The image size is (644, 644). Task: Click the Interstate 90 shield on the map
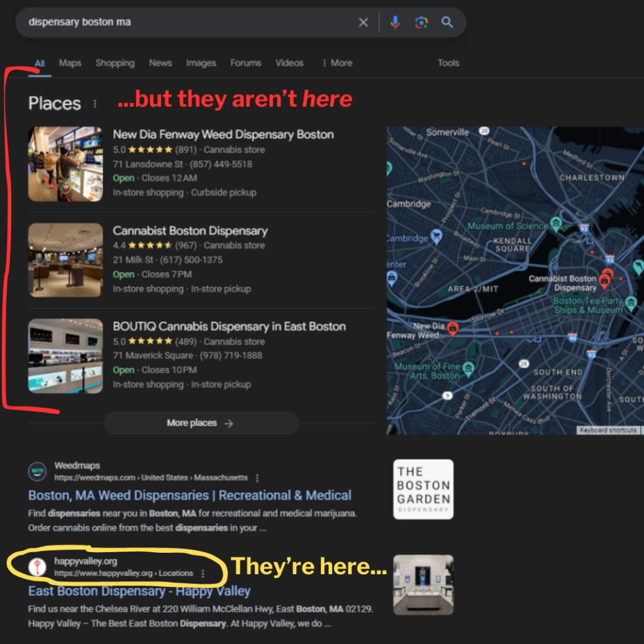pos(572,338)
